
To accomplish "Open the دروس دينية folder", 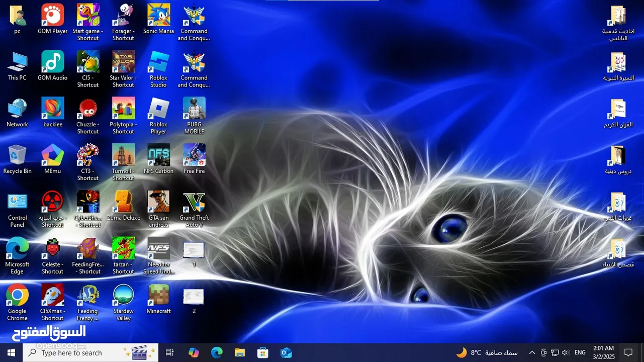I will (618, 160).
